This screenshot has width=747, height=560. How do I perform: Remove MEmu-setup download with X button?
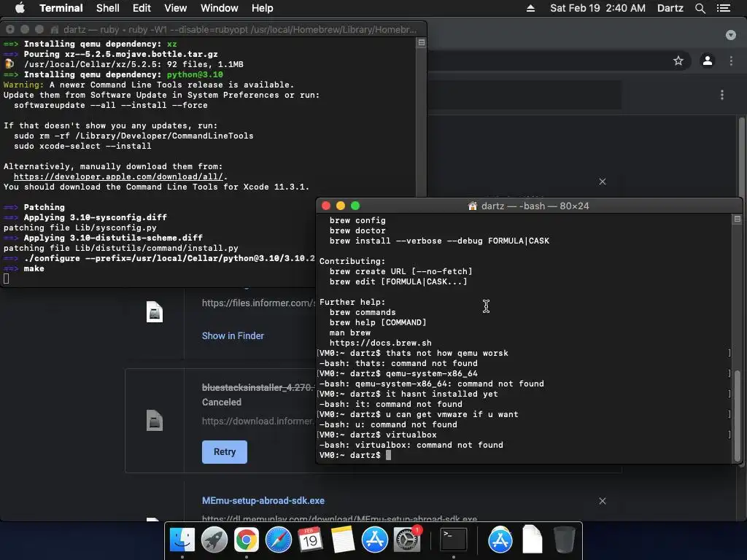pyautogui.click(x=602, y=501)
